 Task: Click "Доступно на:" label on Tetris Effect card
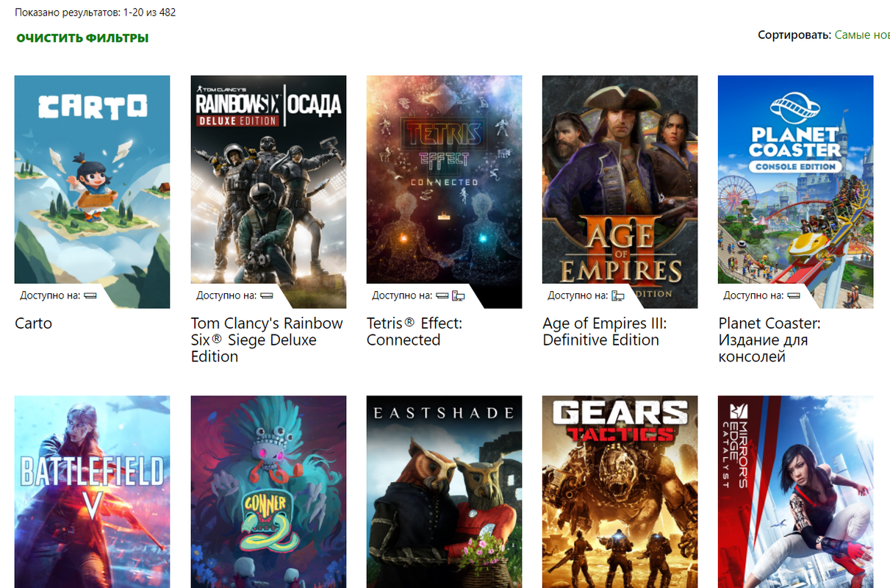(402, 295)
